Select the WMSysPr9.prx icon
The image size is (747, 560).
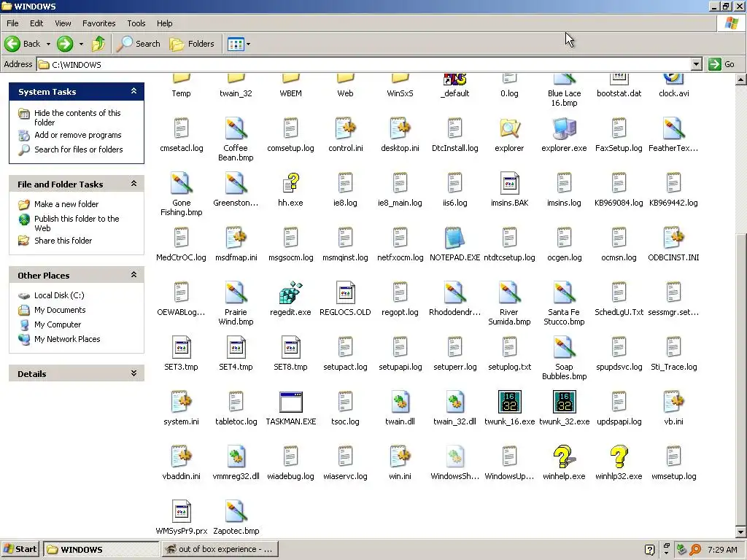pyautogui.click(x=181, y=511)
